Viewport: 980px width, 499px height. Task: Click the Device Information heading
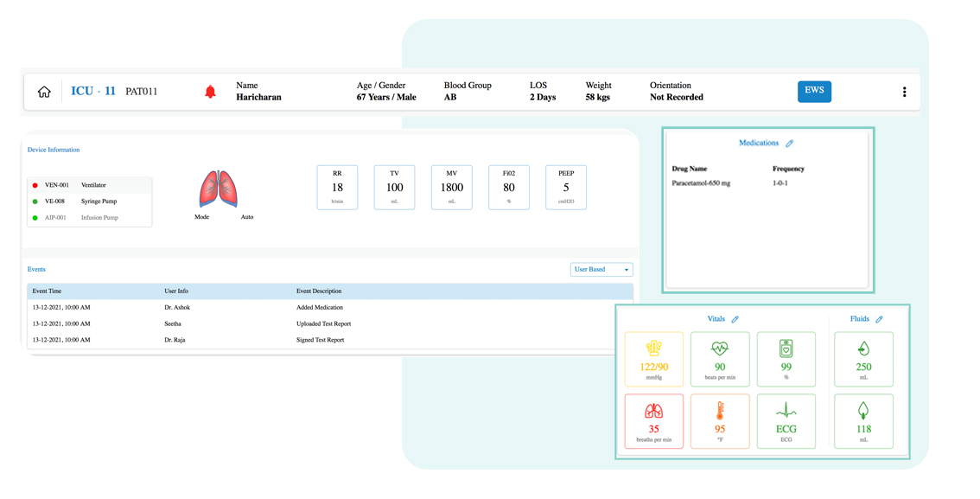click(x=54, y=150)
